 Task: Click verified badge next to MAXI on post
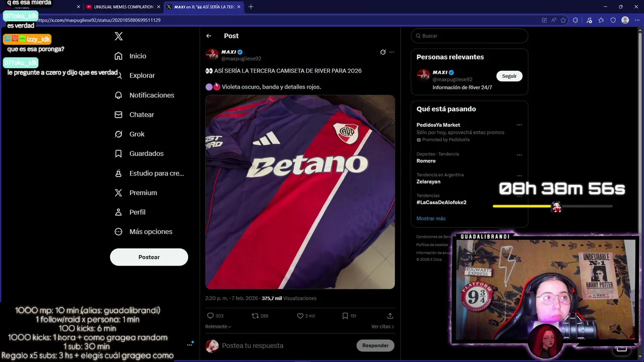coord(240,52)
